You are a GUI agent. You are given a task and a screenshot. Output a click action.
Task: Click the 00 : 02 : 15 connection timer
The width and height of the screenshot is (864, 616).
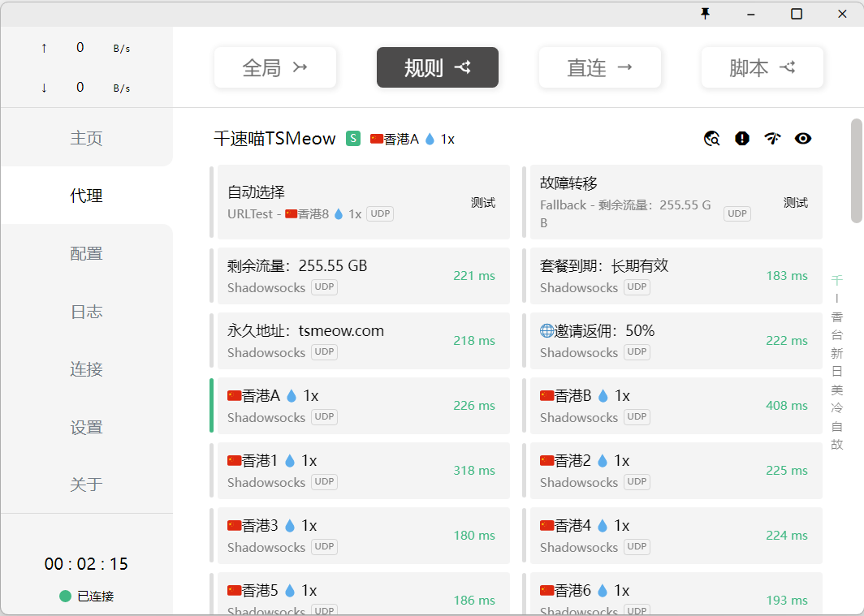[x=87, y=564]
